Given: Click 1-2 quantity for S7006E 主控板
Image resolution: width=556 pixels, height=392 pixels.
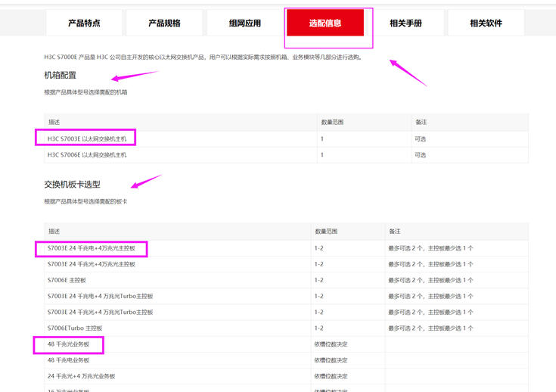Looking at the screenshot, I should point(318,280).
